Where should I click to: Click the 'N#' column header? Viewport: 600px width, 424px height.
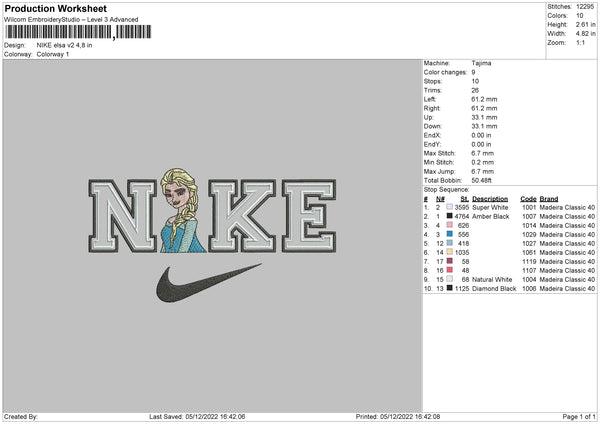click(440, 199)
